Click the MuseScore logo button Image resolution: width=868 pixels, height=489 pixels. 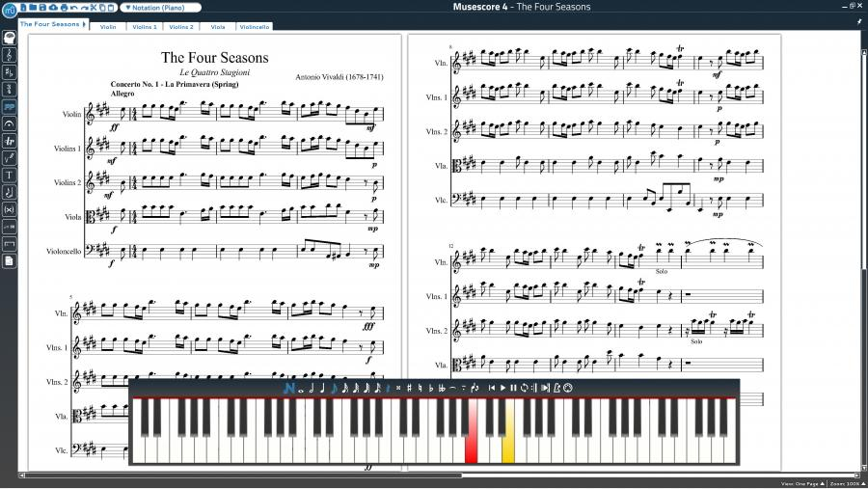click(10, 10)
